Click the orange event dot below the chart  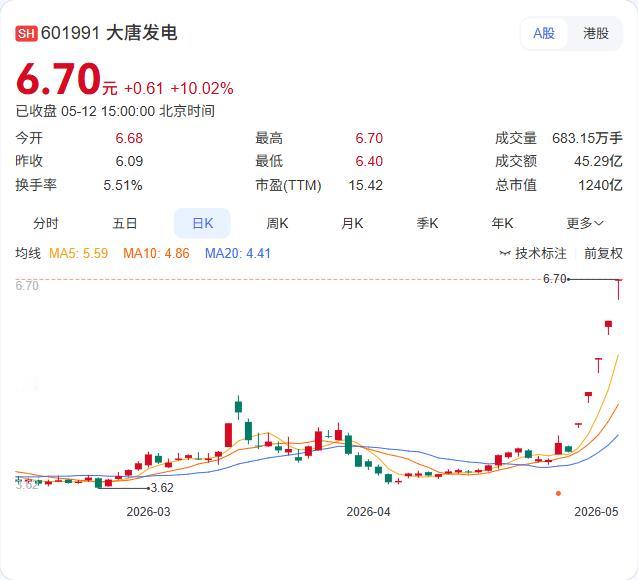[x=558, y=493]
